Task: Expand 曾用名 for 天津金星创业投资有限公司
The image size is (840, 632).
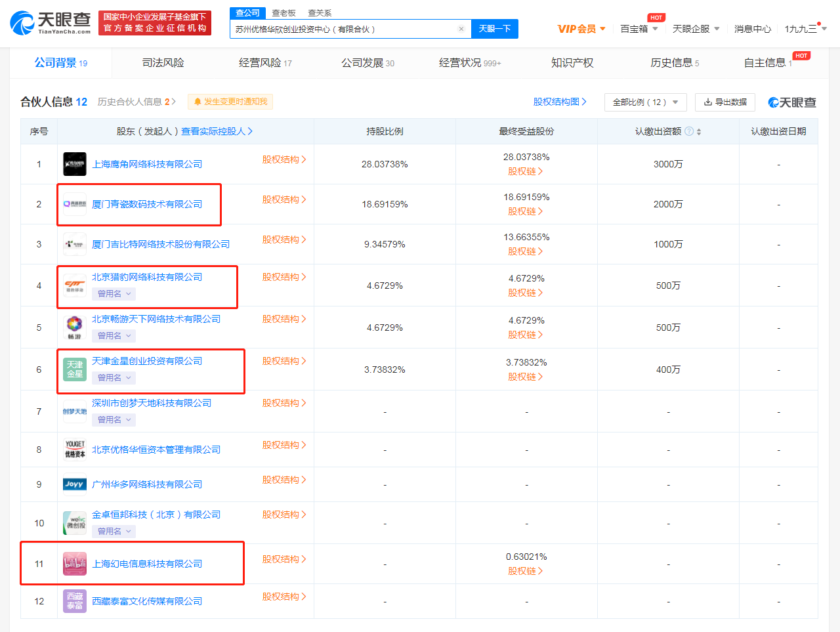Action: pos(114,378)
